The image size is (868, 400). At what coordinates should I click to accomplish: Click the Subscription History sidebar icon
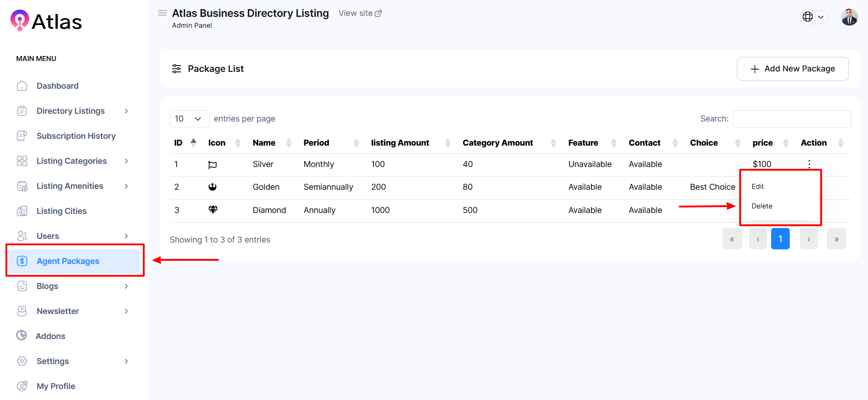(22, 136)
